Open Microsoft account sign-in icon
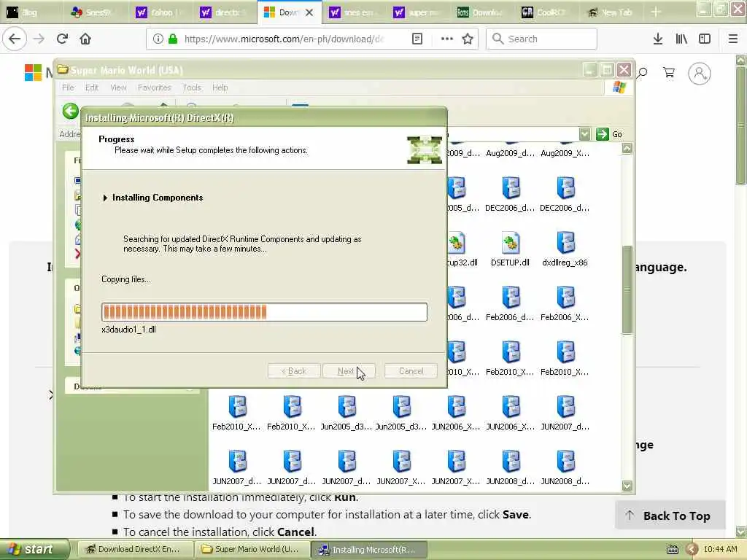The width and height of the screenshot is (747, 560). pyautogui.click(x=699, y=74)
